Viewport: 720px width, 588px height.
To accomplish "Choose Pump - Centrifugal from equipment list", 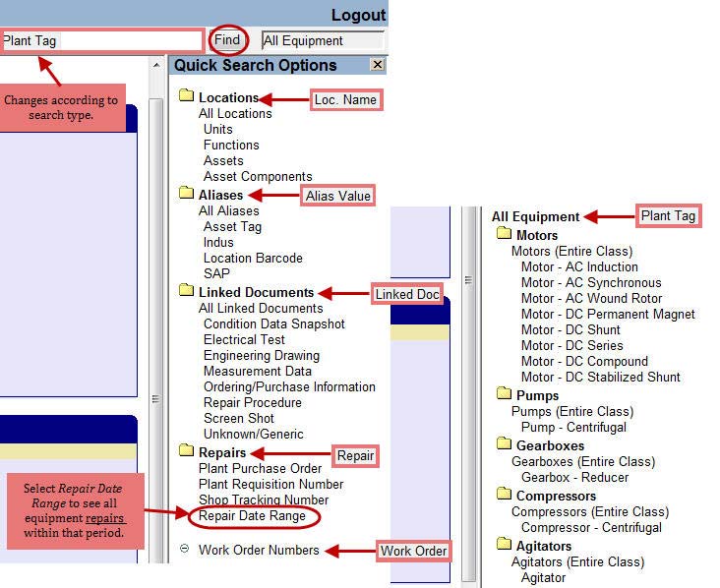I will pos(573,428).
